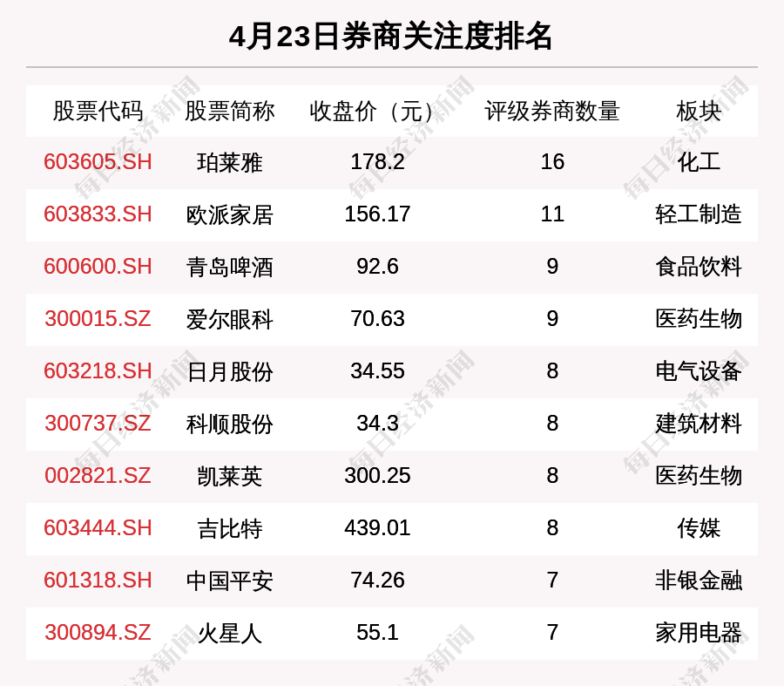Select stock code 601318.SH

point(98,581)
